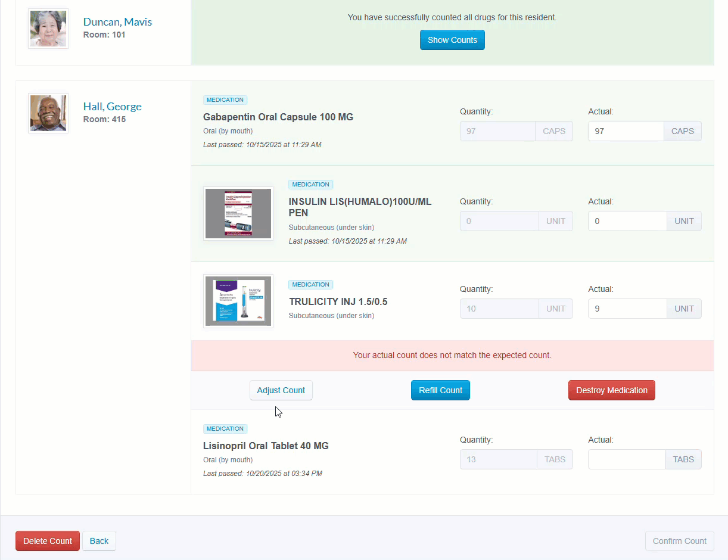Click Lisinopril Oral (by mouth) route text
The image size is (728, 560).
[228, 460]
